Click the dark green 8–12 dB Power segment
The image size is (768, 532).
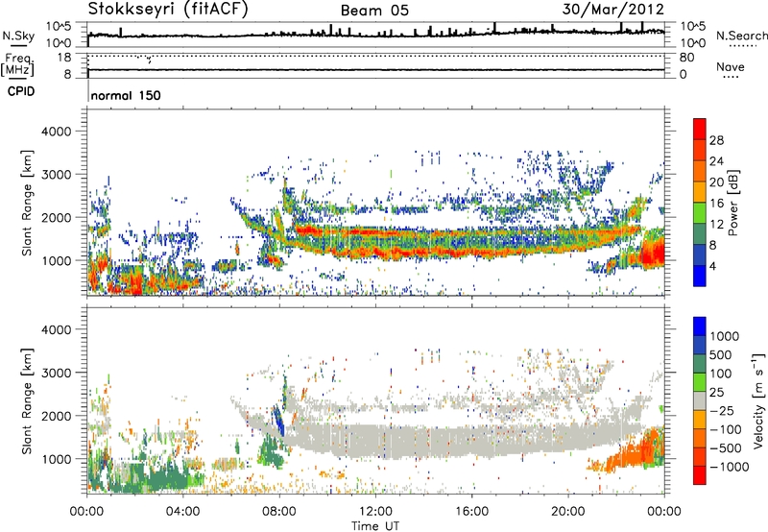point(700,234)
